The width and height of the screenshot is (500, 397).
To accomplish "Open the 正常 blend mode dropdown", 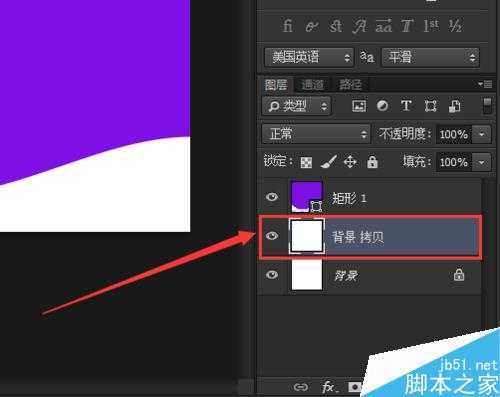I will tap(316, 134).
